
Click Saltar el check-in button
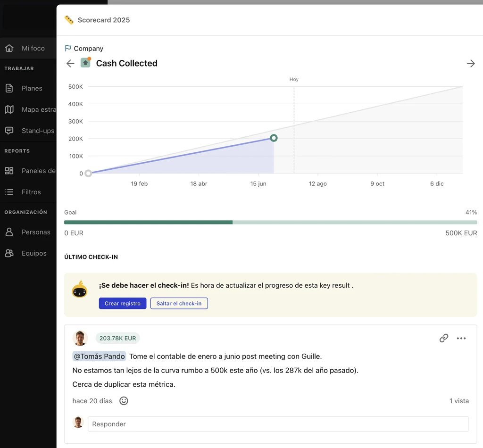(179, 303)
